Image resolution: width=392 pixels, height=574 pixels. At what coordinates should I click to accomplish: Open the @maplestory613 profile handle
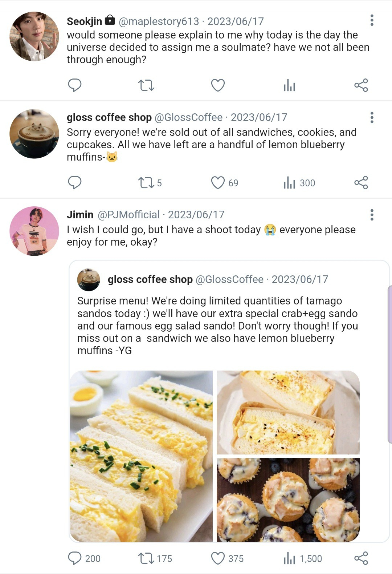click(x=159, y=21)
